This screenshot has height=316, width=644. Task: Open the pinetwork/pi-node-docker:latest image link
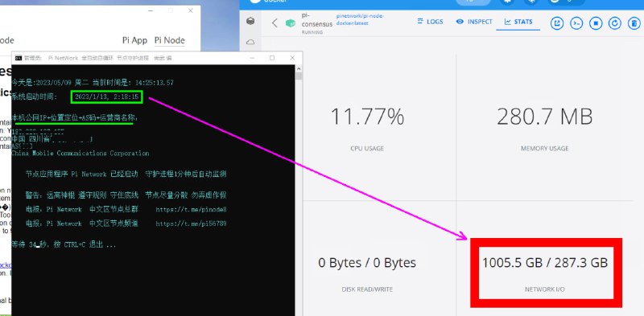pos(360,19)
